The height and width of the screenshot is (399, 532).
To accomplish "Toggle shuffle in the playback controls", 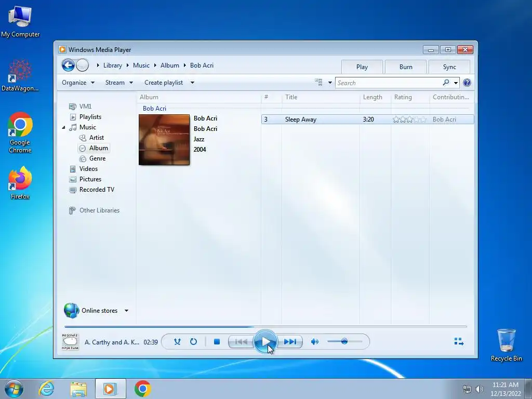I will 177,342.
